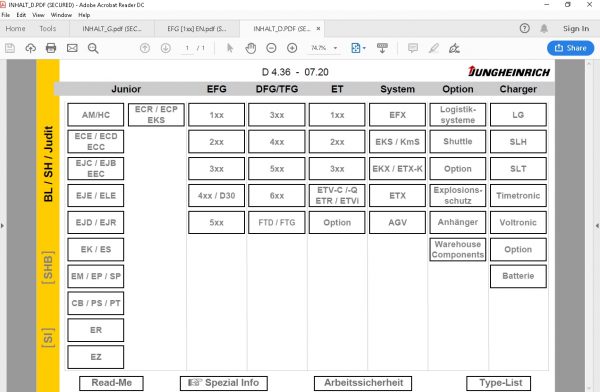Go to next page arrow icon

point(165,48)
